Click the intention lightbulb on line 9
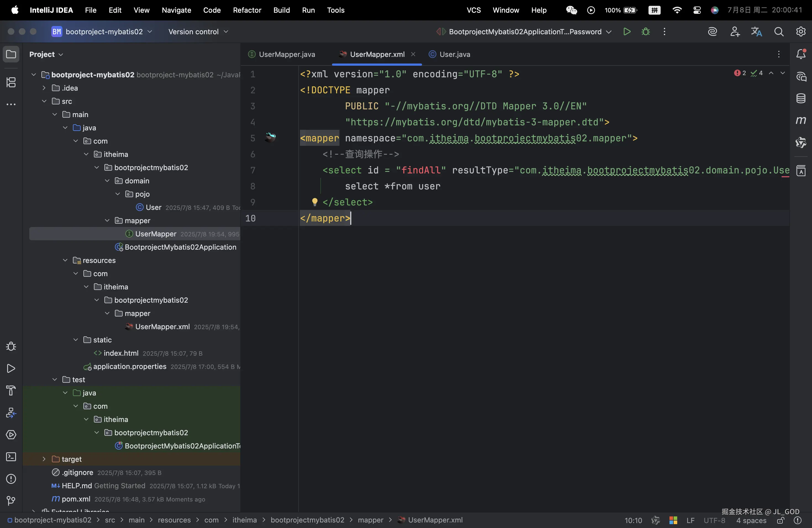This screenshot has width=812, height=528. [x=315, y=202]
